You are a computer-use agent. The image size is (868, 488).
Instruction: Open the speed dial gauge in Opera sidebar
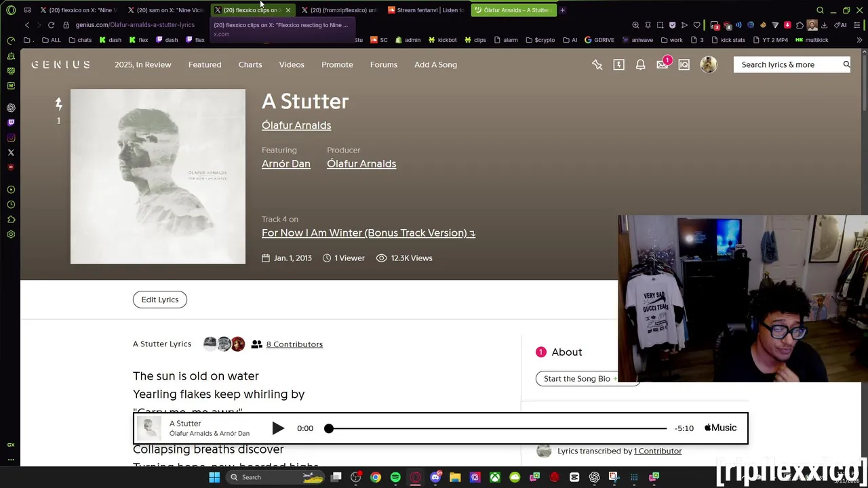pyautogui.click(x=11, y=41)
